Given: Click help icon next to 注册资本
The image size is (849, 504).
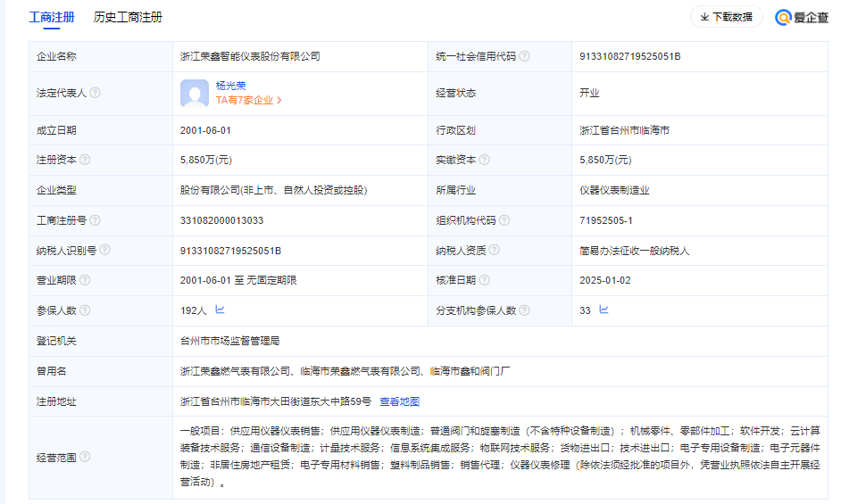Looking at the screenshot, I should pos(85,160).
